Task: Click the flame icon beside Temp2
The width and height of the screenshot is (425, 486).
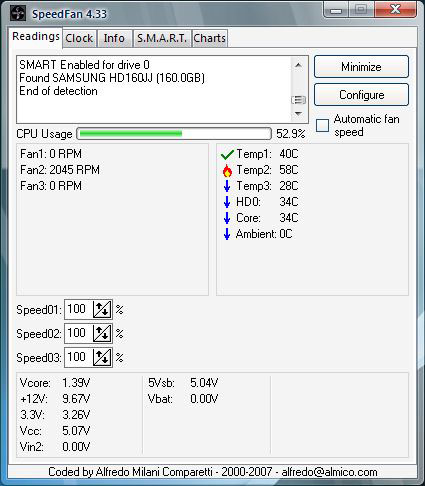Action: point(227,170)
